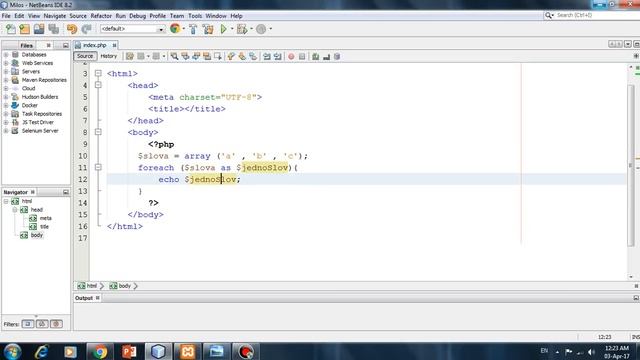Open the Tools menu
640x360 pixels.
coord(195,16)
